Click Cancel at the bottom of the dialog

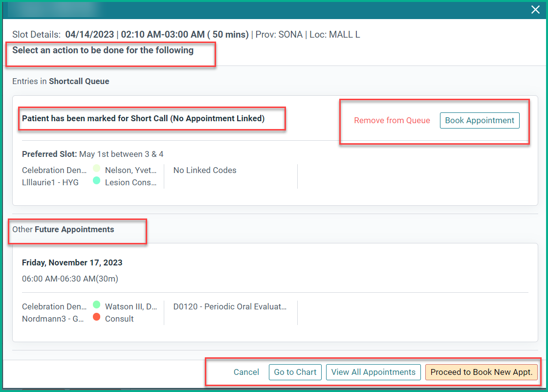point(246,372)
